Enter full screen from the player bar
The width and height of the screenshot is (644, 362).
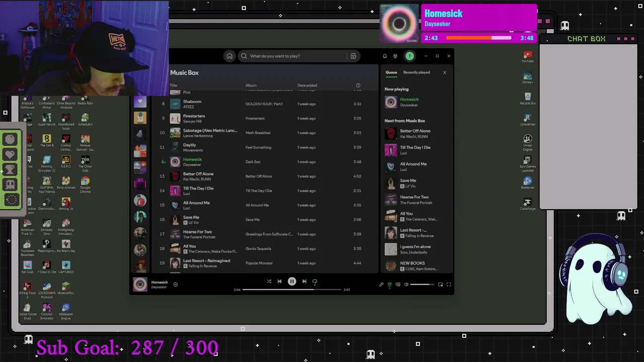[449, 285]
